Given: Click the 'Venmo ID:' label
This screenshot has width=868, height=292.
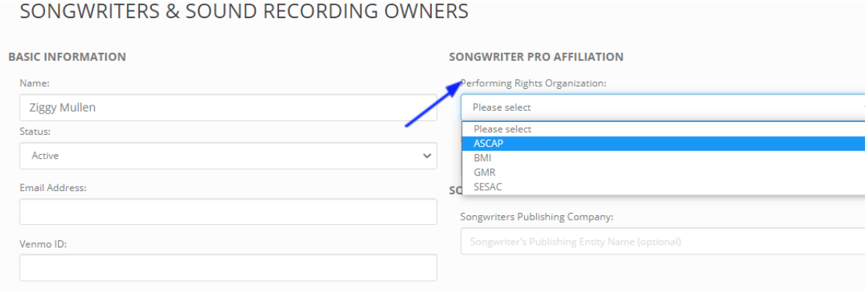Looking at the screenshot, I should pos(43,244).
